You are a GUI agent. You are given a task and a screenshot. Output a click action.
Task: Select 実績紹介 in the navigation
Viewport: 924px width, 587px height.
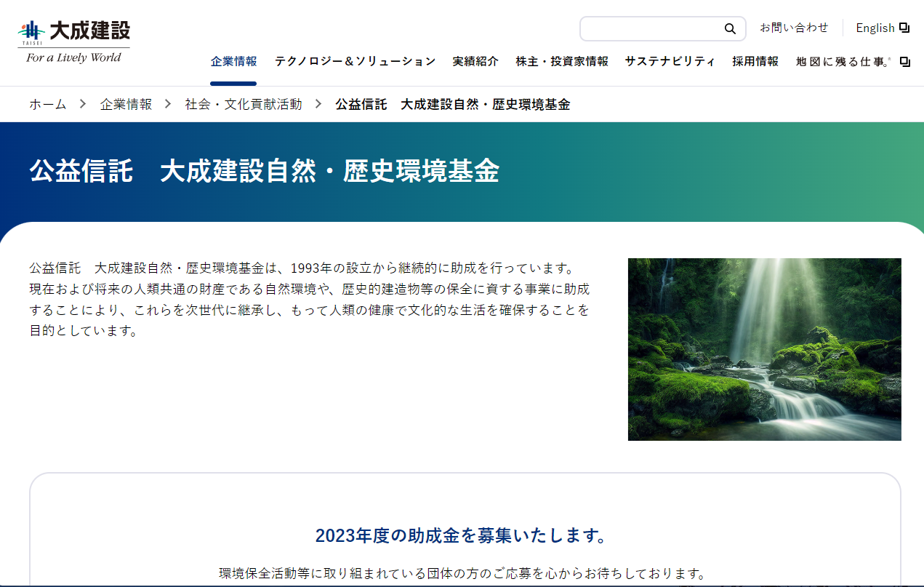pos(475,62)
